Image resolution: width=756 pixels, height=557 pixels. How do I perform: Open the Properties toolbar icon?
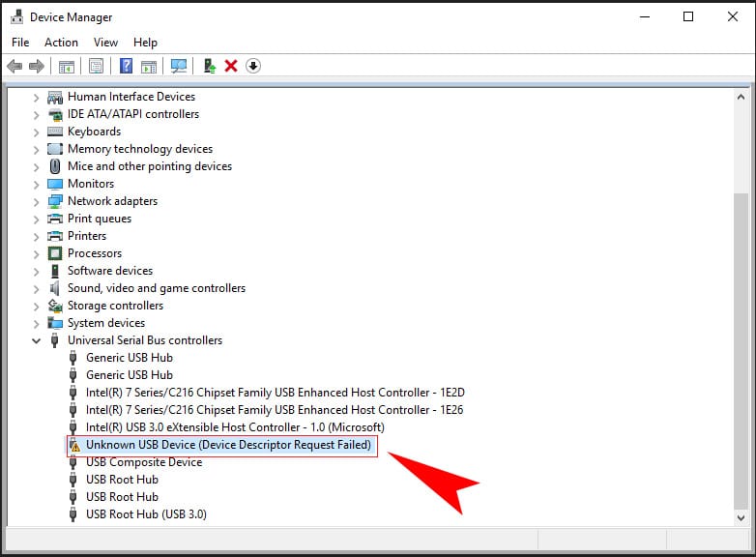(x=96, y=66)
